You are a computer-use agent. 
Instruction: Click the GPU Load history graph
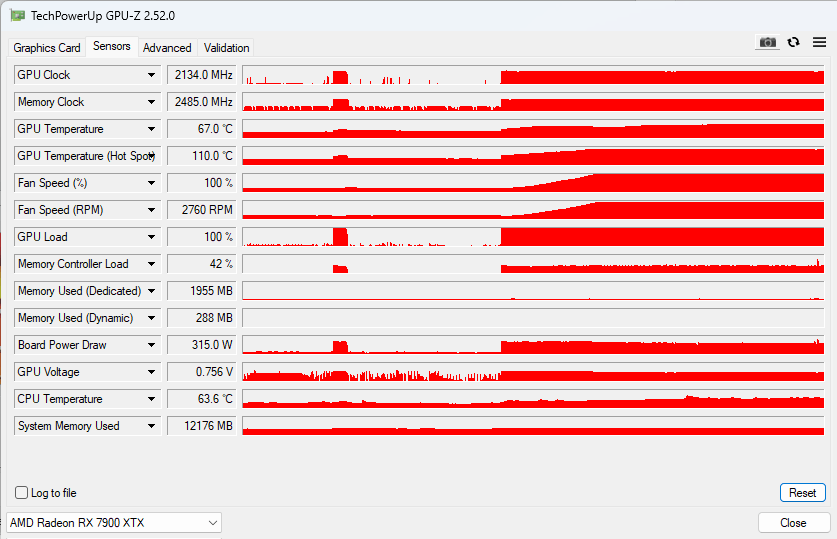click(x=533, y=237)
